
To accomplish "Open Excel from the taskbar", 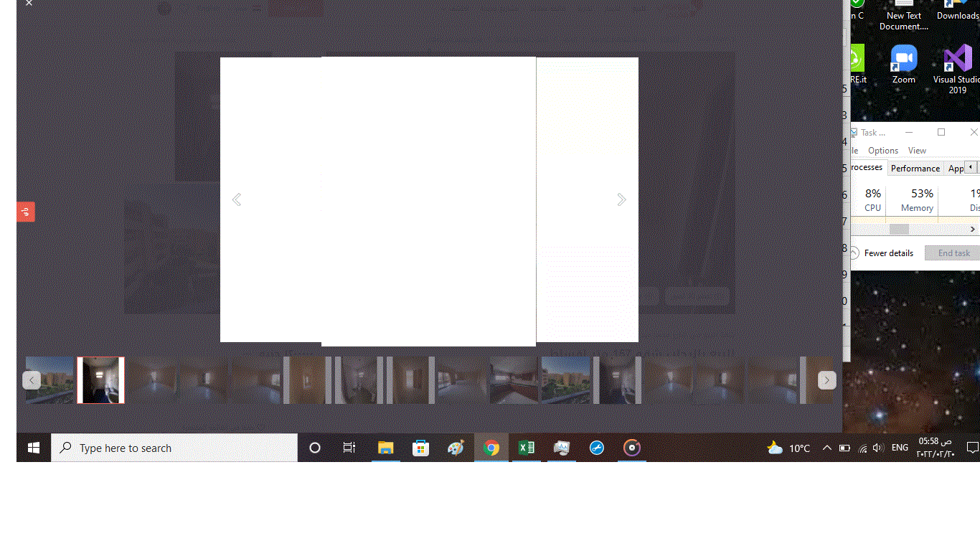I will point(527,448).
